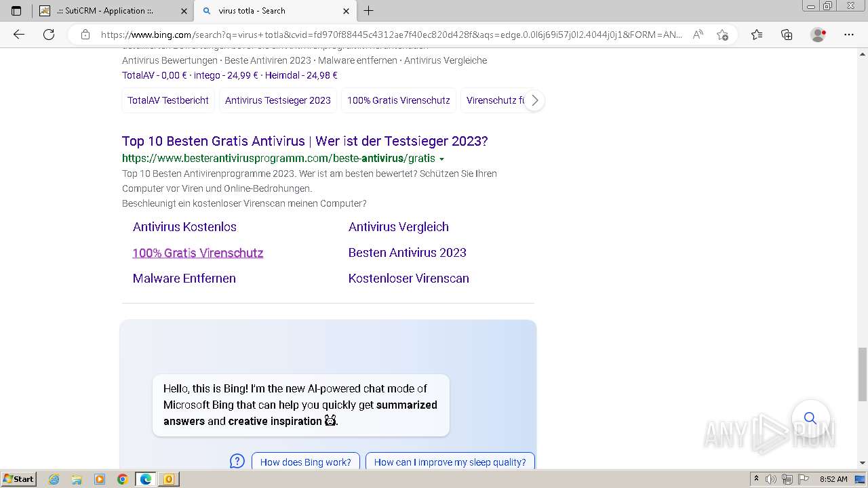Refresh the current page
This screenshot has width=868, height=488.
click(x=49, y=35)
